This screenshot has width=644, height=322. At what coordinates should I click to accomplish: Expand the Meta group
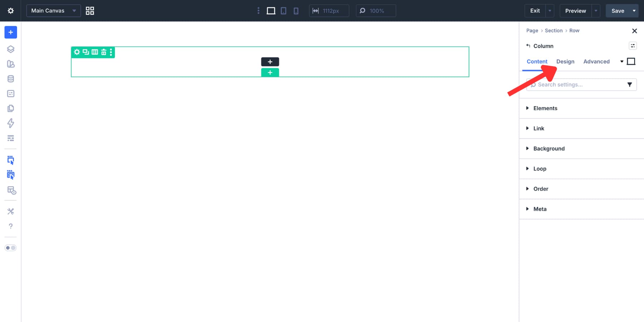581,209
